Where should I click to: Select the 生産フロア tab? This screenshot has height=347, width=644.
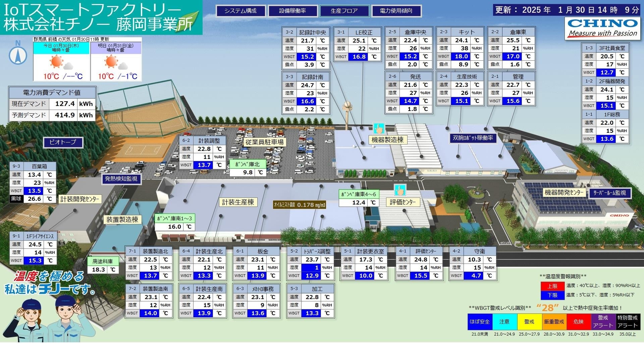(344, 11)
